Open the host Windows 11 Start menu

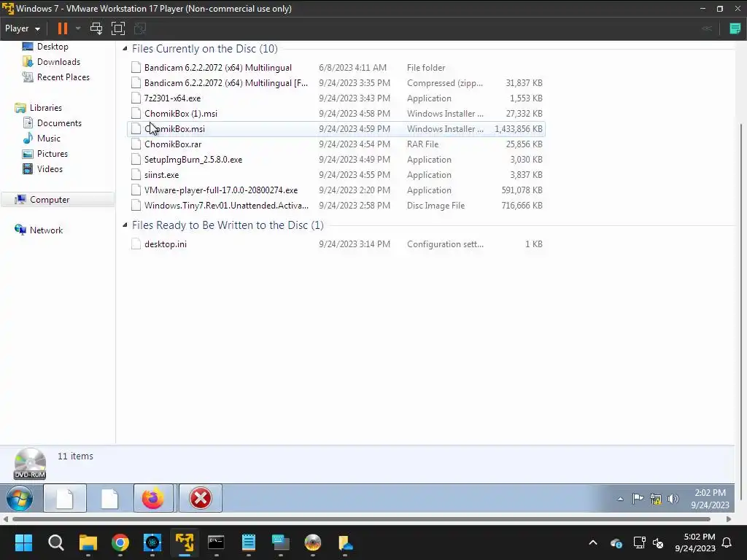tap(23, 542)
